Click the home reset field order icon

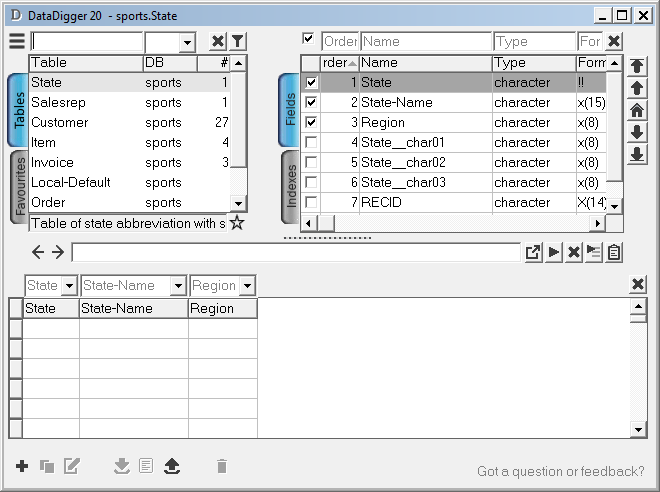(x=636, y=110)
